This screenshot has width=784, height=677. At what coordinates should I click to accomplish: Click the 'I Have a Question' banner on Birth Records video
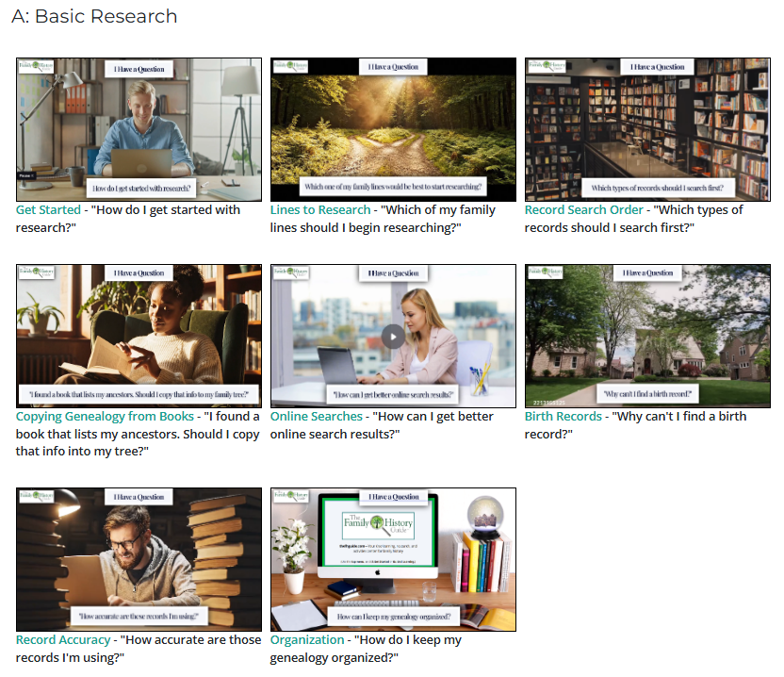pyautogui.click(x=647, y=273)
